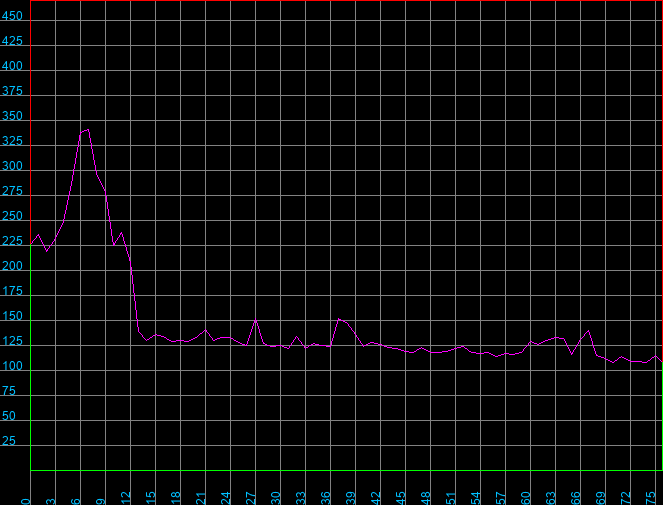This screenshot has width=663, height=505.
Task: Select the x-axis label 12
Action: click(126, 498)
